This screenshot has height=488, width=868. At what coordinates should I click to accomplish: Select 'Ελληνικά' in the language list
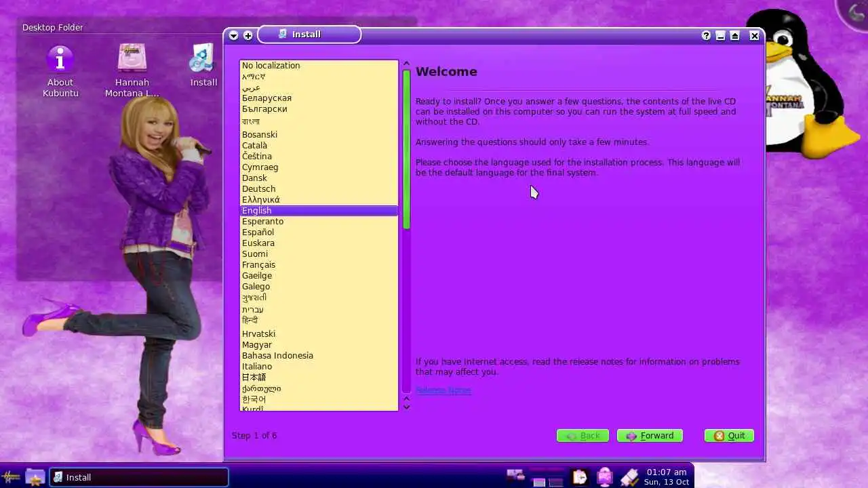coord(319,200)
